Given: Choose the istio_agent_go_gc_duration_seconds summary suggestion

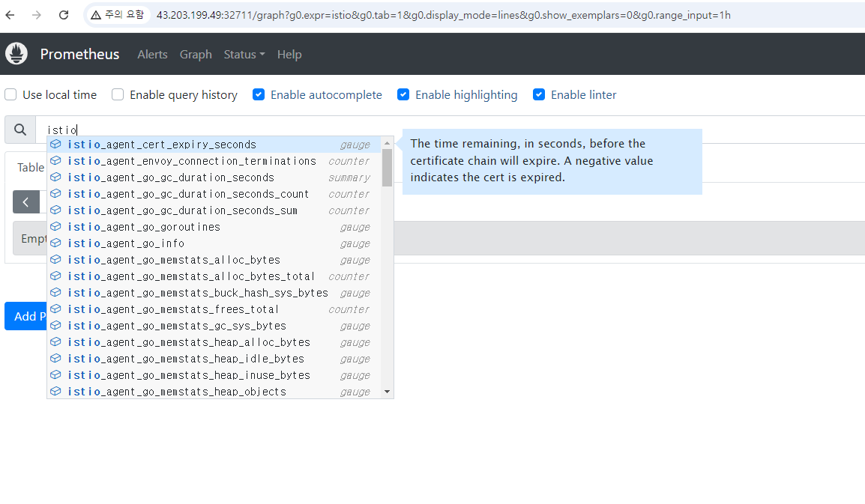Looking at the screenshot, I should coord(214,177).
